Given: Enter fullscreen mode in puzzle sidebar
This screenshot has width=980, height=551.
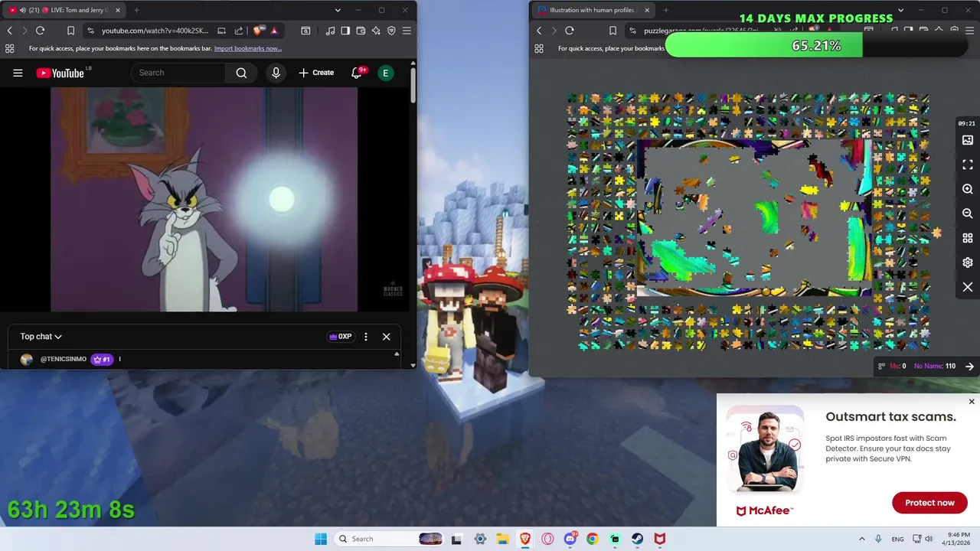Looking at the screenshot, I should coord(968,165).
